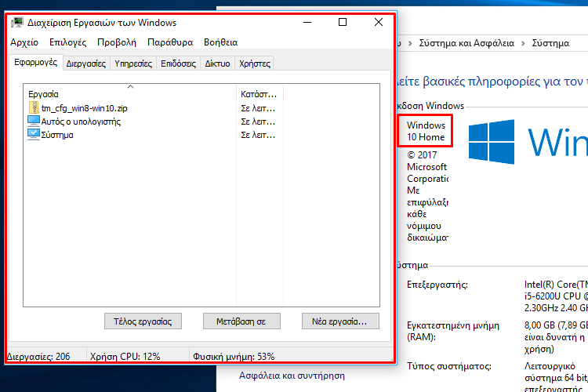Screen dimensions: 588x392
Task: Click the Μετάβαση σε button
Action: click(x=241, y=321)
